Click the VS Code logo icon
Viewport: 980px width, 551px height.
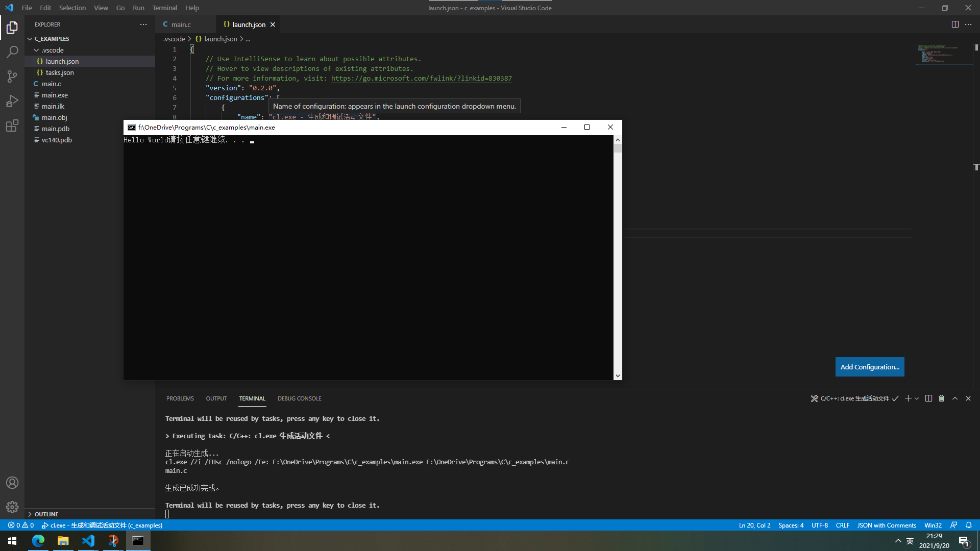(x=9, y=8)
